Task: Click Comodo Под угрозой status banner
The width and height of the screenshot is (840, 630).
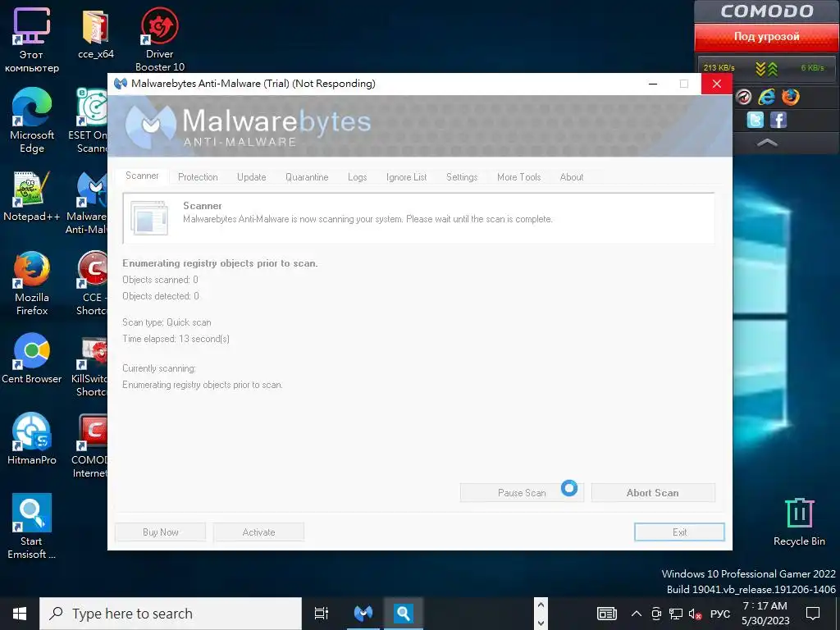Action: [x=767, y=37]
